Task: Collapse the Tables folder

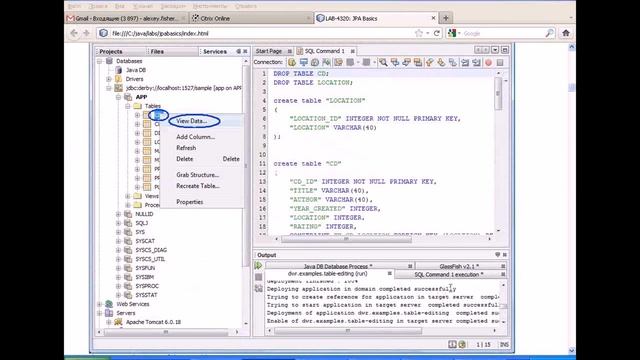Action: click(x=128, y=106)
